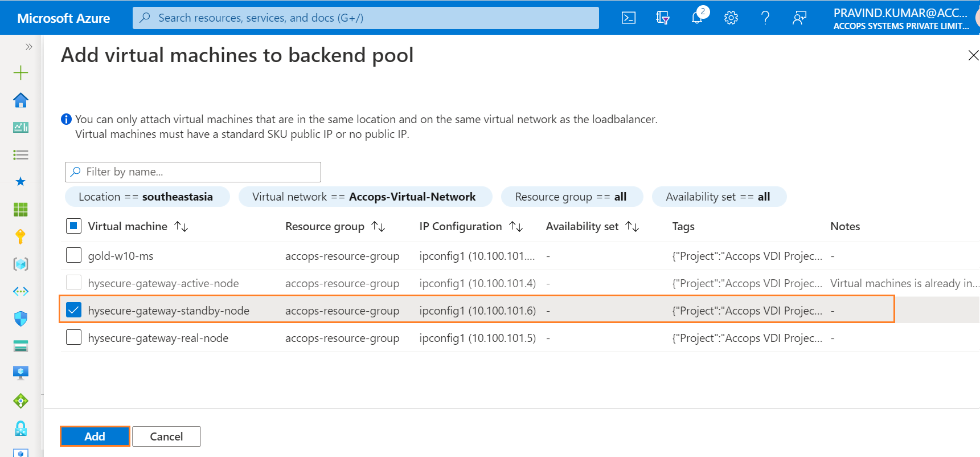Click the Notes column header

[x=845, y=226]
